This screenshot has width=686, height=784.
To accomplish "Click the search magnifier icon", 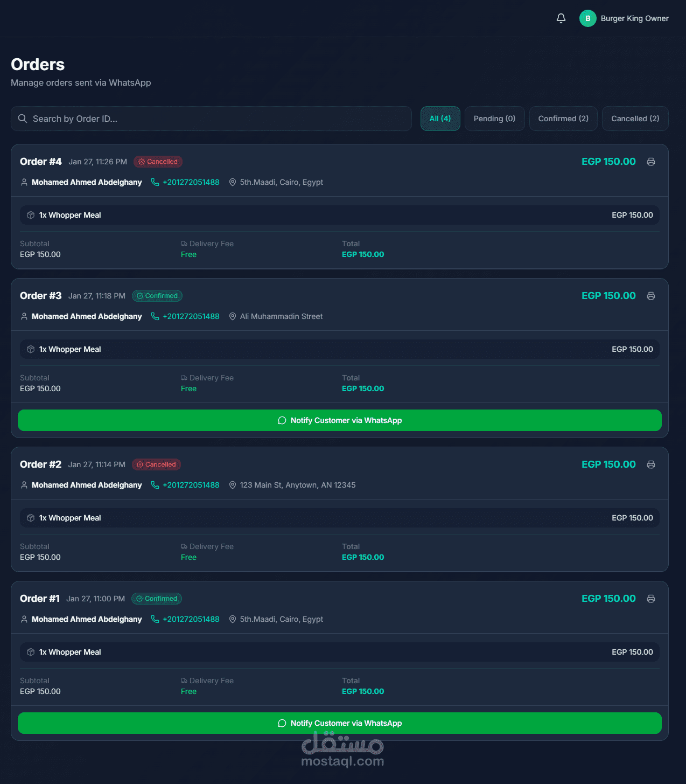I will pos(23,119).
